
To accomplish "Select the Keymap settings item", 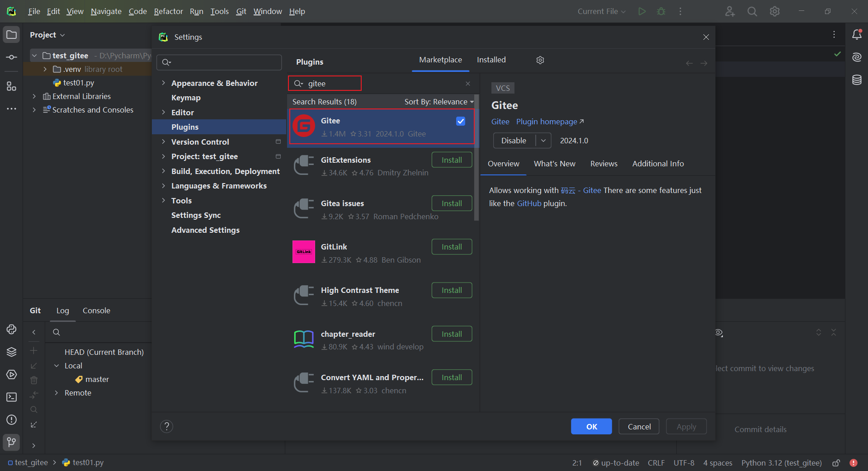I will point(186,98).
